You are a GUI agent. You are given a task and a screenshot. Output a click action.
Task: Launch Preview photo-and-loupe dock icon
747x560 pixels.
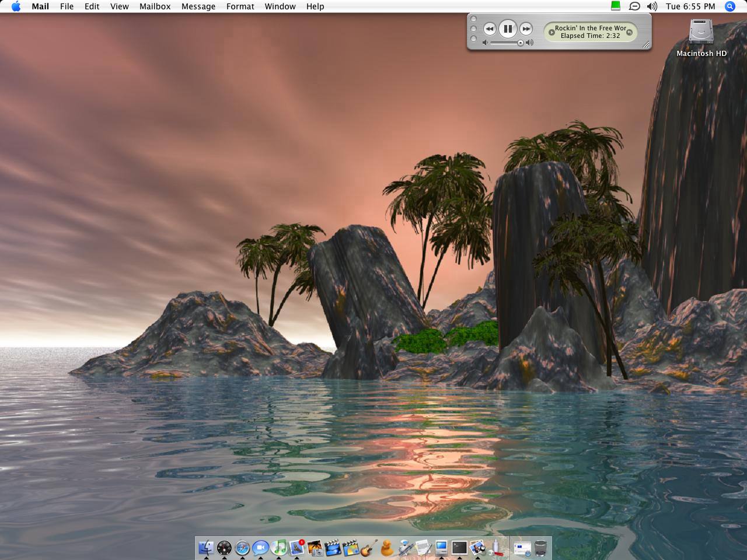pos(478,548)
